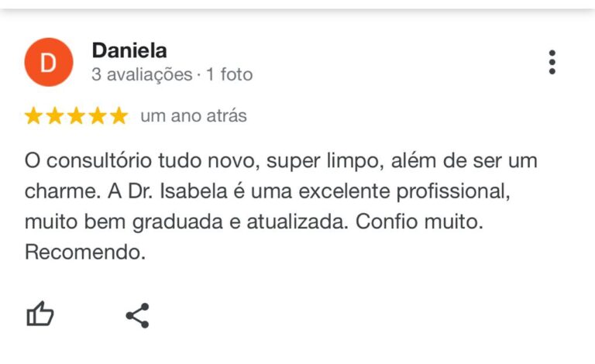Image resolution: width=595 pixels, height=364 pixels.
Task: Click the word "Recomendo." at review end
Action: click(84, 252)
